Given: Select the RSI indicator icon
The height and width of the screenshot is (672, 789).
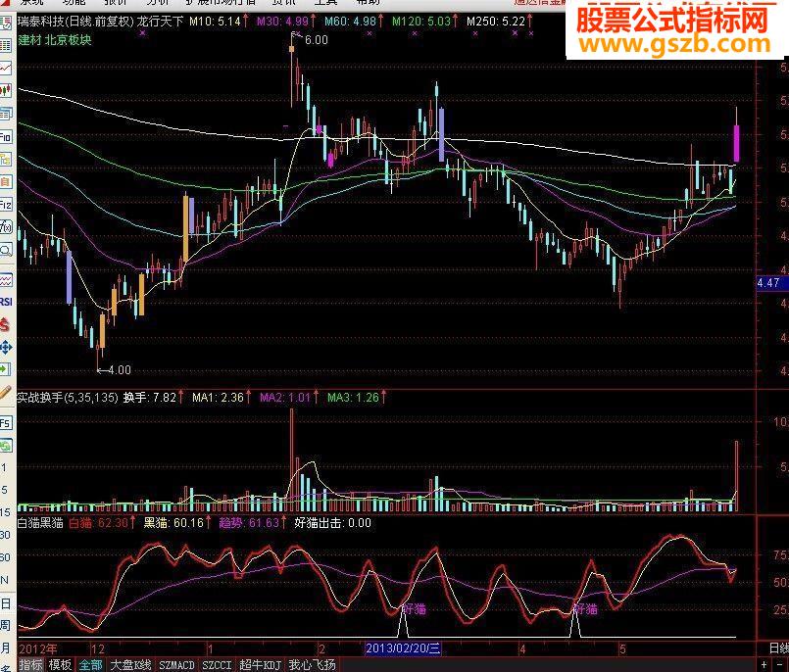Looking at the screenshot, I should (5, 302).
